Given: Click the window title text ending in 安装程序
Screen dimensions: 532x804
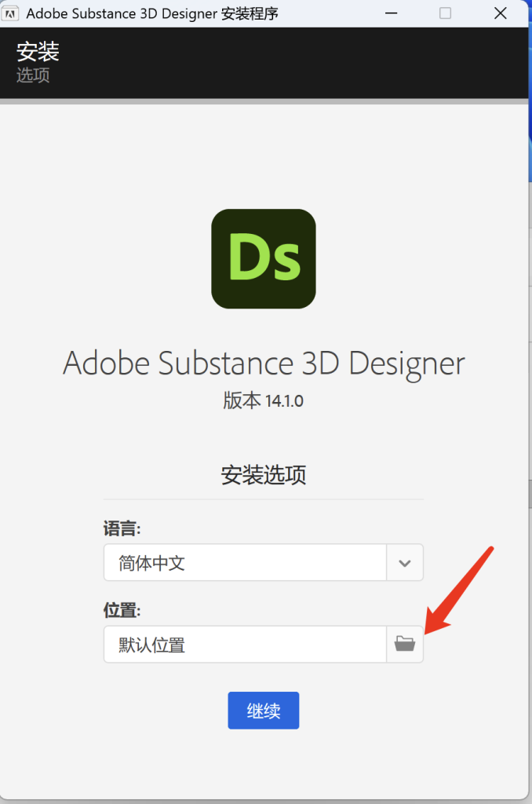Looking at the screenshot, I should (152, 13).
